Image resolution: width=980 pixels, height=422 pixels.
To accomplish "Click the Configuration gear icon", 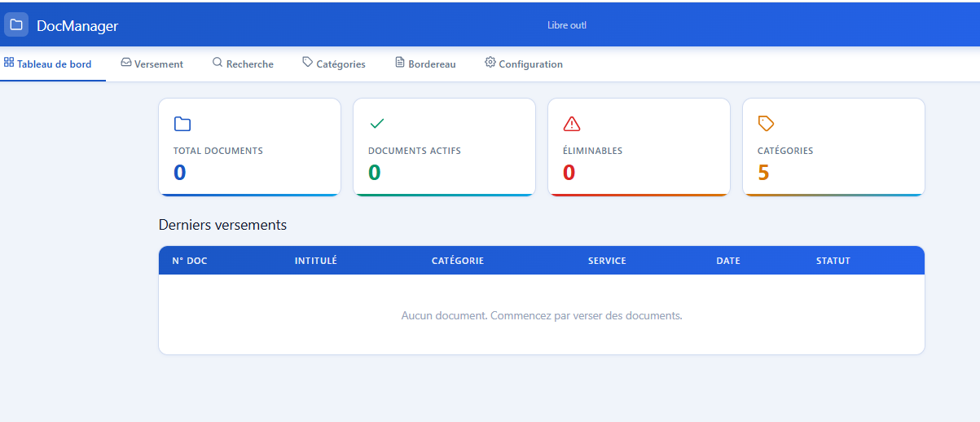I will point(490,63).
